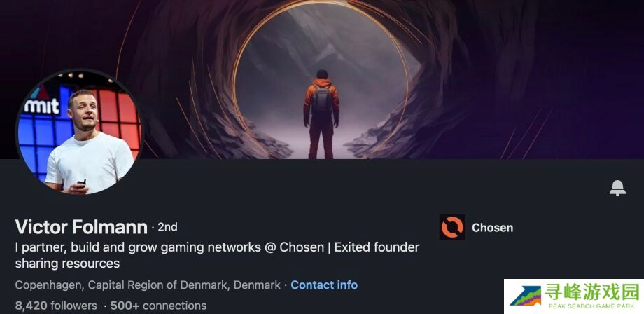
Task: Open the Contact info link
Action: click(324, 285)
